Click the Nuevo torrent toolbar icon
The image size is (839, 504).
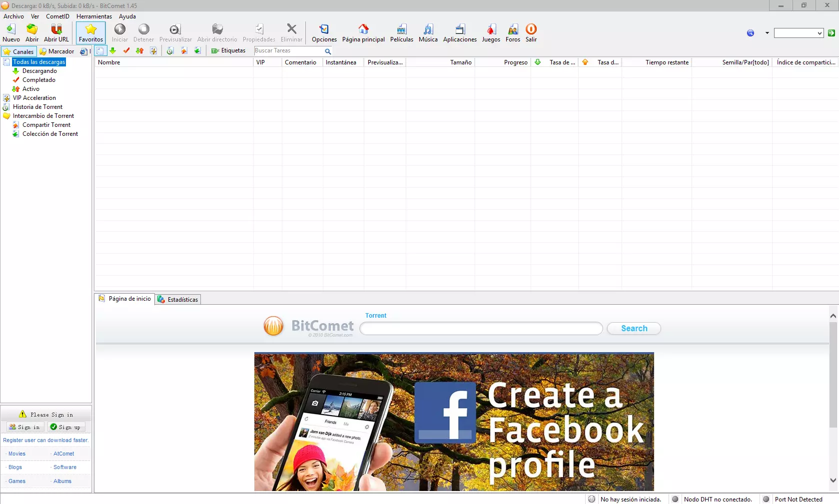[11, 33]
